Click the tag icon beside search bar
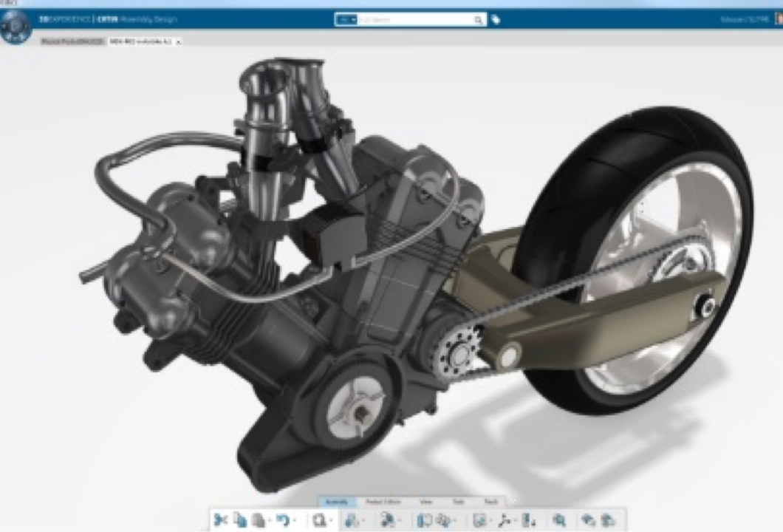Screen dimensions: 783x532 point(496,20)
